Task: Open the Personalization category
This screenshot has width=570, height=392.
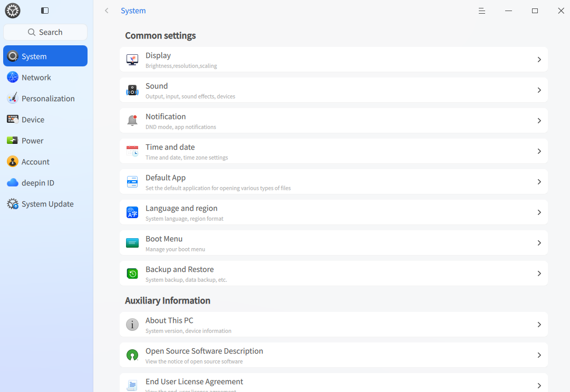Action: click(45, 98)
